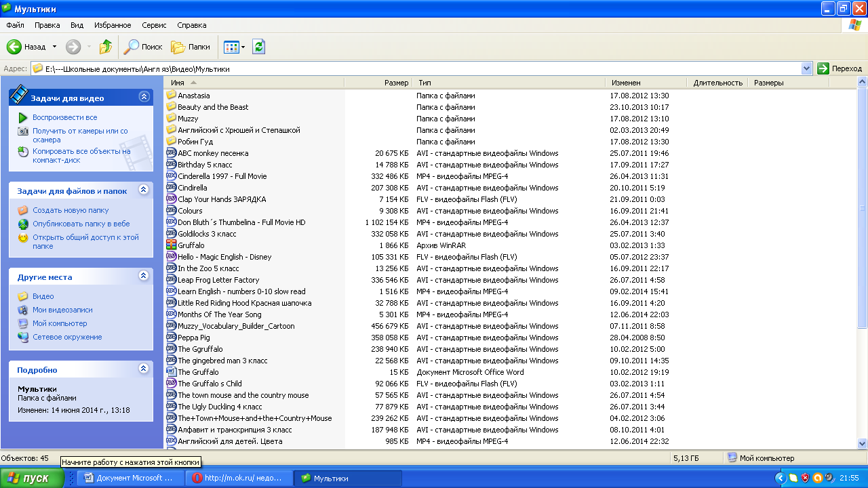868x488 pixels.
Task: Select the Peppa Pig video icon
Action: coord(171,338)
